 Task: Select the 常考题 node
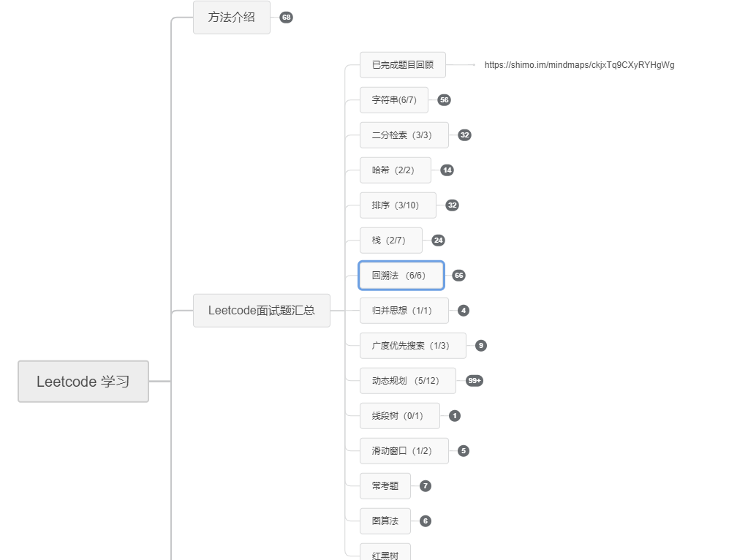(385, 485)
